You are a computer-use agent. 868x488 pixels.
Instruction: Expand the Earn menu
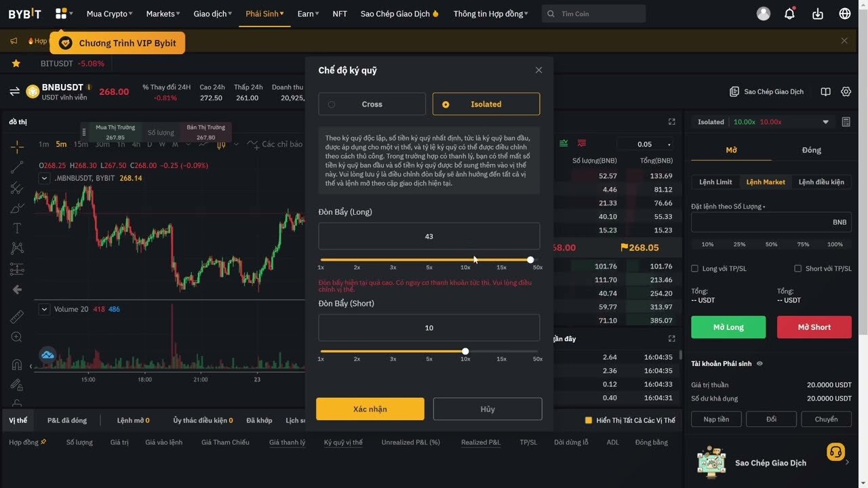tap(308, 14)
